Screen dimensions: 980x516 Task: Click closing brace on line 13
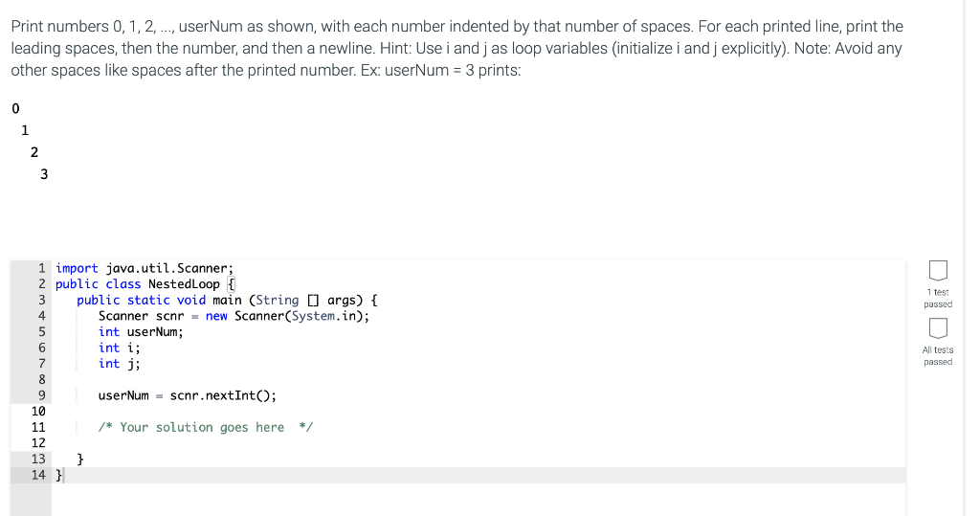point(80,460)
